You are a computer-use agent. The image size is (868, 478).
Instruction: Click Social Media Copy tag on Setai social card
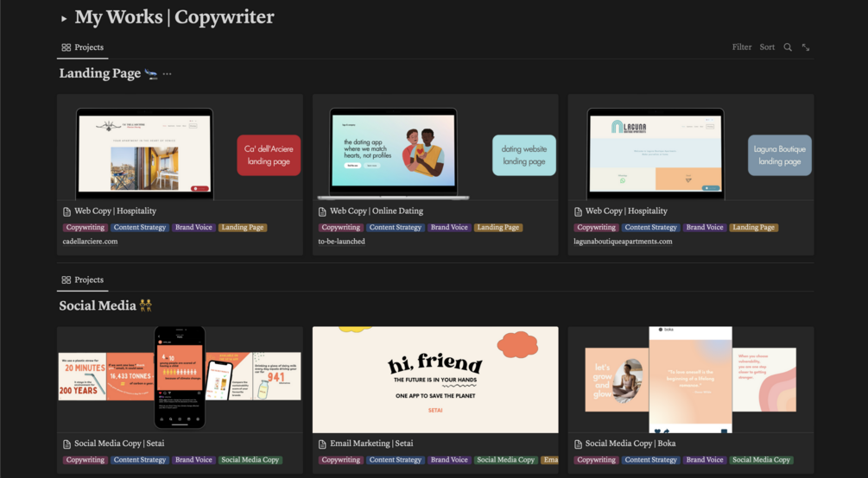250,460
